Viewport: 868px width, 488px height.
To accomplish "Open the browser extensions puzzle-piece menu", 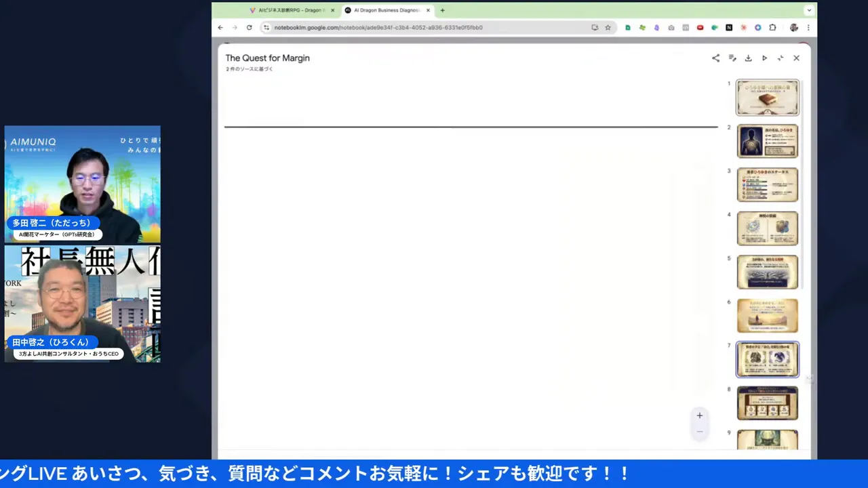I will click(x=772, y=27).
